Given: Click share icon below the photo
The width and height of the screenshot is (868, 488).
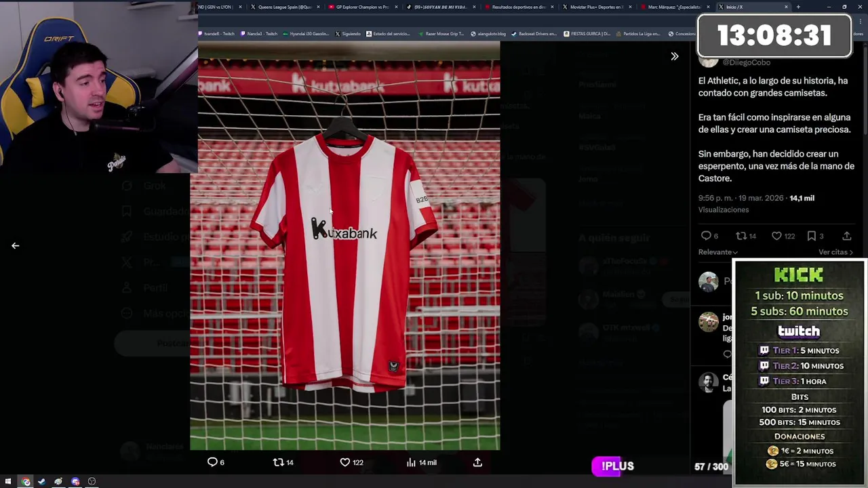Looking at the screenshot, I should (477, 462).
